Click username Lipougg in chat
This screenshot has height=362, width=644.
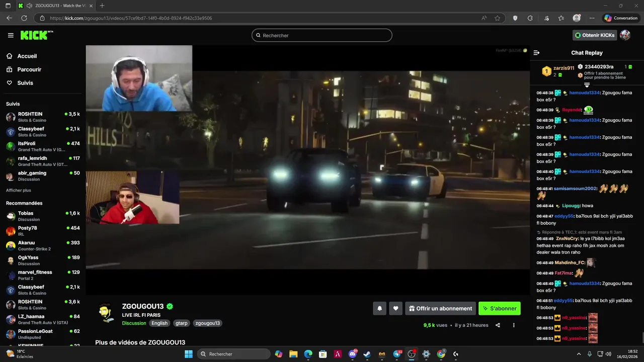571,206
